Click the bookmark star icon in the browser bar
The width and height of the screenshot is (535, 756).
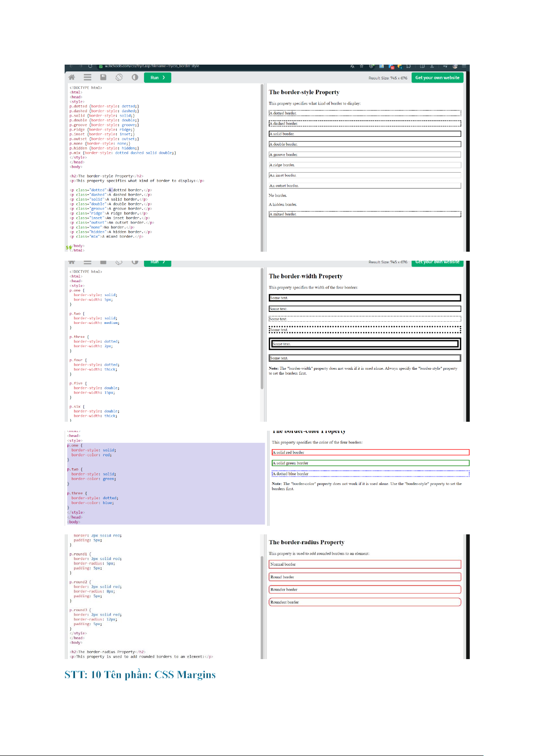tap(361, 66)
